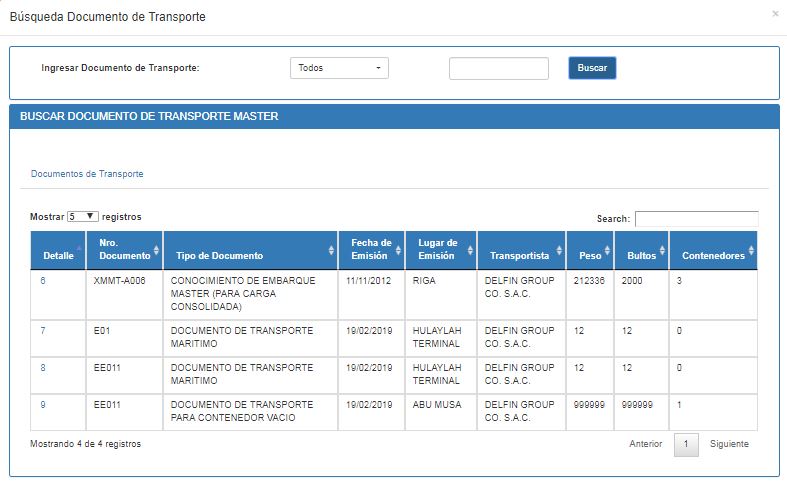Image resolution: width=787 pixels, height=484 pixels.
Task: Click document number XMMT-A006
Action: pyautogui.click(x=119, y=281)
